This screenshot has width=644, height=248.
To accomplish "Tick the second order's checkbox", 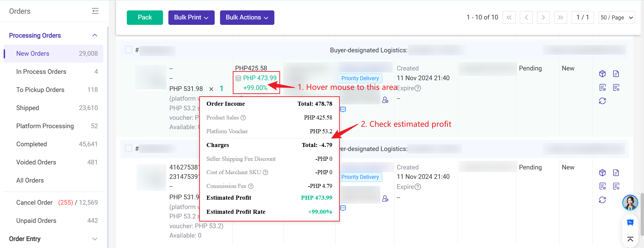I will (x=128, y=148).
